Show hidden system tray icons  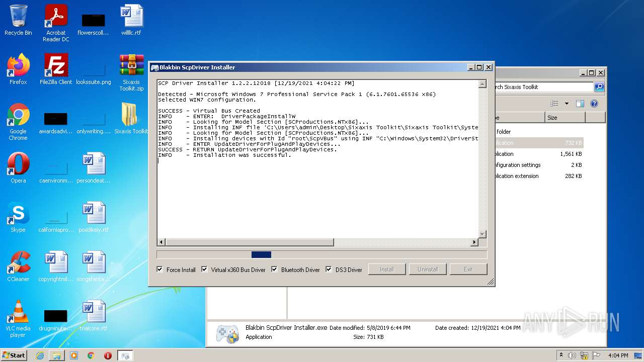(561, 355)
